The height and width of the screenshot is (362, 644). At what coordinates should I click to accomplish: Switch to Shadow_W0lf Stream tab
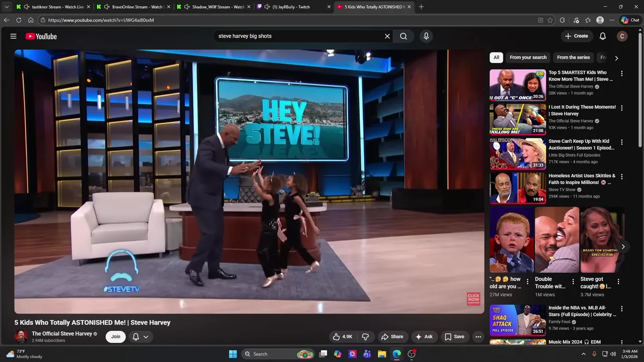pos(213,7)
